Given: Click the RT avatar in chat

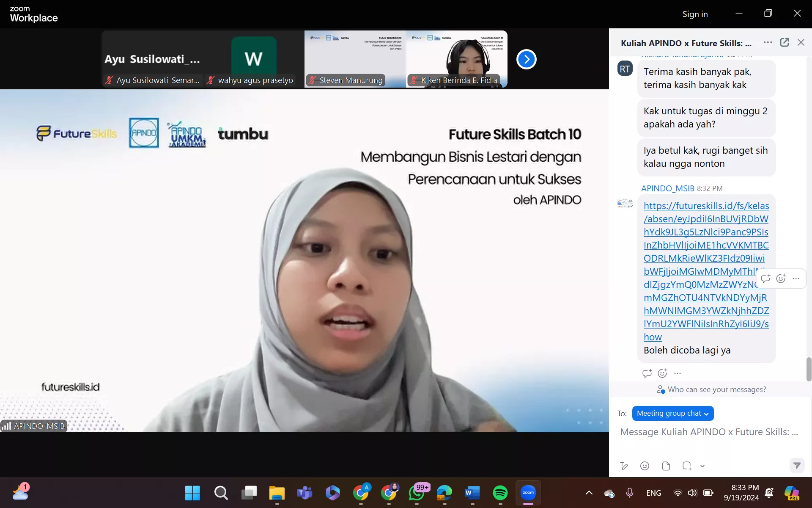Looking at the screenshot, I should (x=625, y=69).
